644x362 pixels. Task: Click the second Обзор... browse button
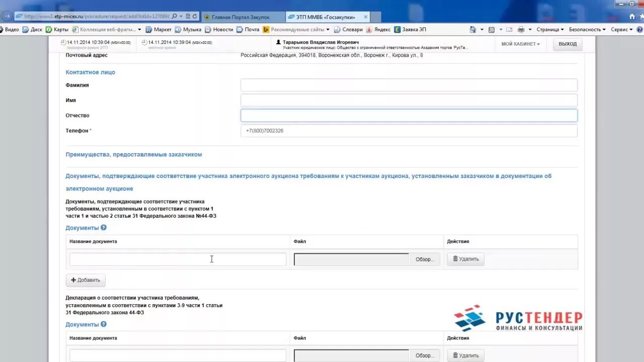425,355
